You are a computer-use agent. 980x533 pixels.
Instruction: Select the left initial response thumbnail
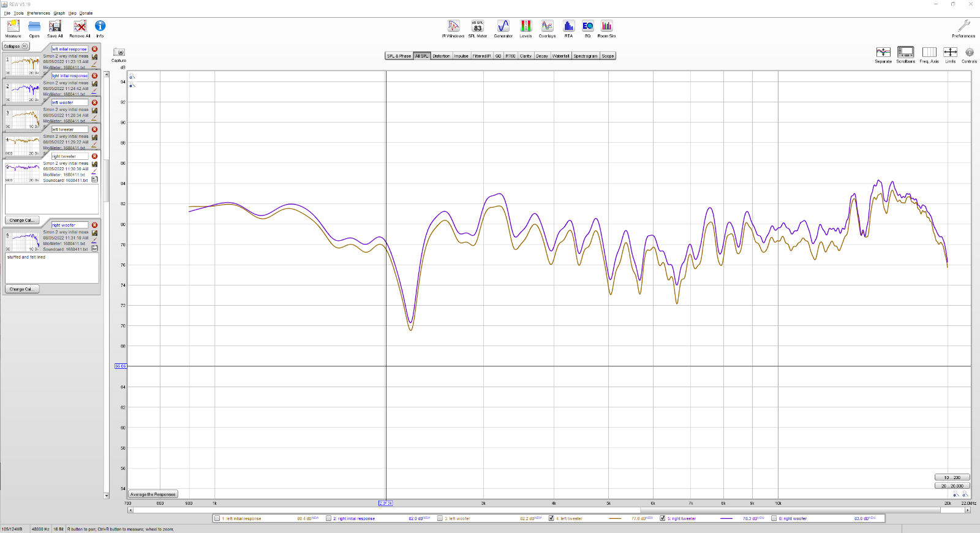point(22,65)
